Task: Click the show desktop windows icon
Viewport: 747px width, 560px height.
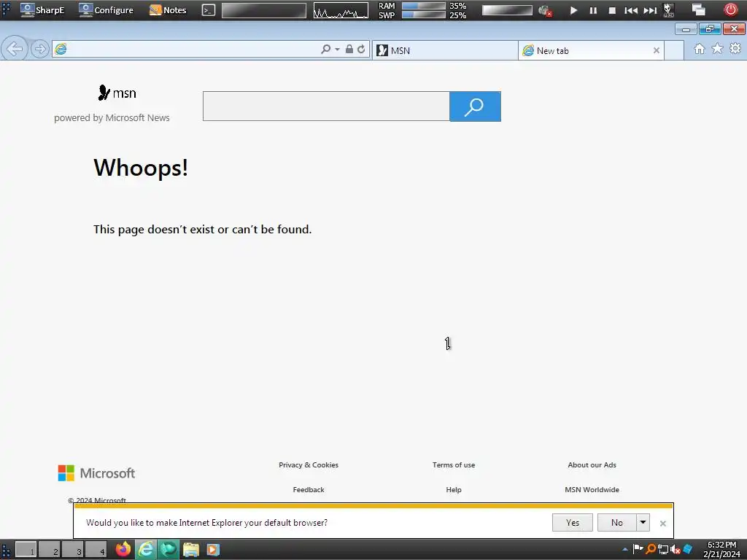Action: [x=698, y=9]
